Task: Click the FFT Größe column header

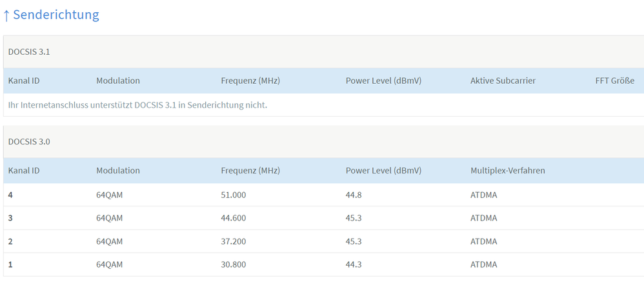Action: (x=618, y=81)
